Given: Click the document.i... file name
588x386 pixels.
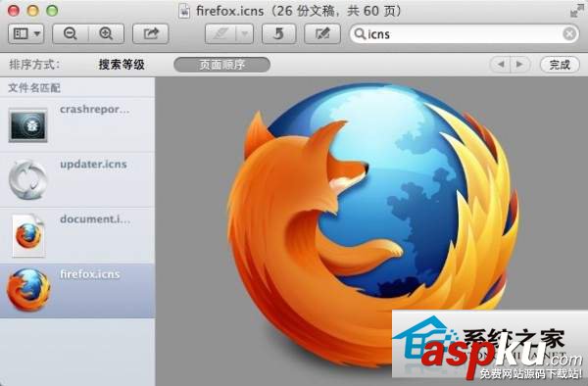Looking at the screenshot, I should pyautogui.click(x=95, y=218).
